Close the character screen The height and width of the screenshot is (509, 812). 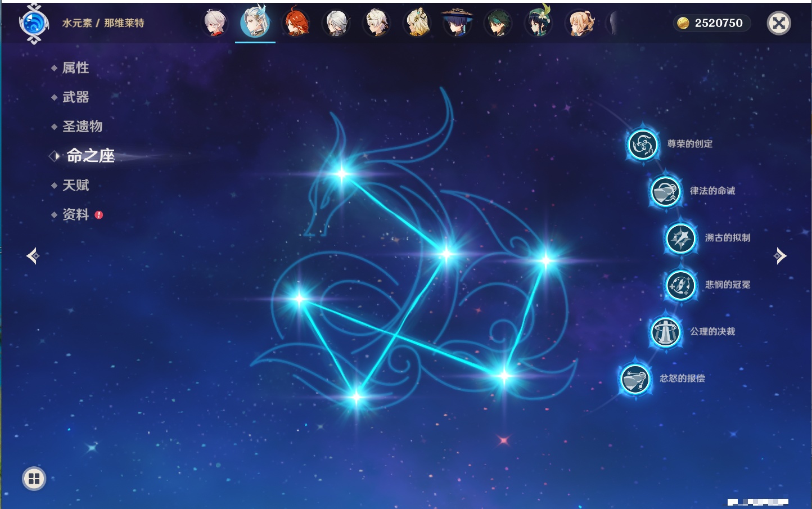[779, 23]
